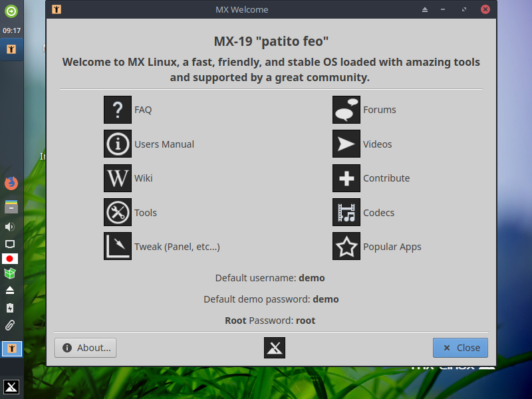
Task: Click the Codecs label
Action: (x=378, y=213)
